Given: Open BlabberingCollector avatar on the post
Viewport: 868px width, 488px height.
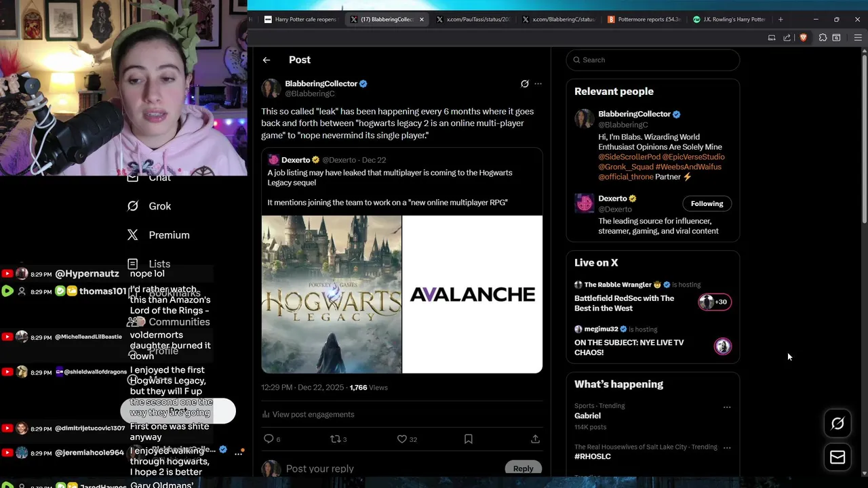Looking at the screenshot, I should pyautogui.click(x=271, y=89).
